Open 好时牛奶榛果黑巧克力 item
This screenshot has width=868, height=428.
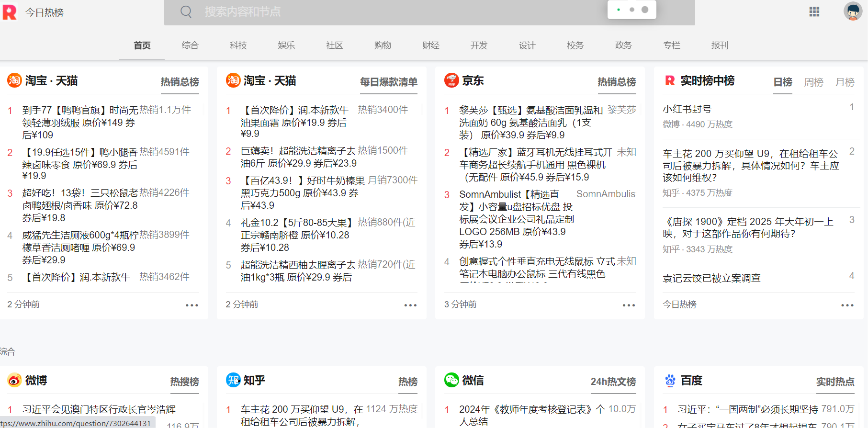point(303,192)
